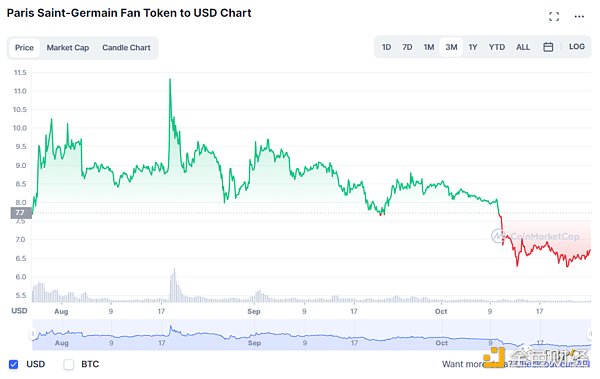Select the YTD time range
The image size is (600, 379).
point(497,47)
